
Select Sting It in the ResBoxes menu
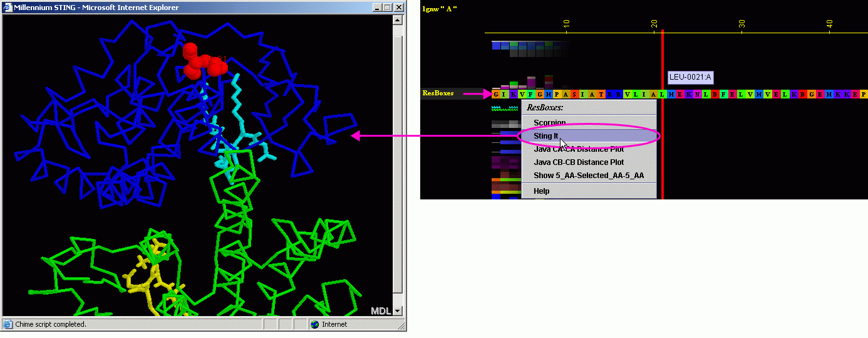pos(589,136)
